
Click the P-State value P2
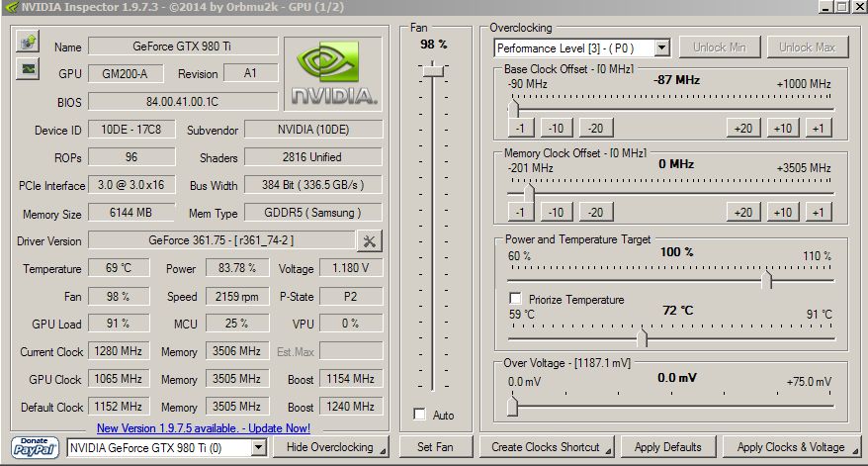coord(351,297)
